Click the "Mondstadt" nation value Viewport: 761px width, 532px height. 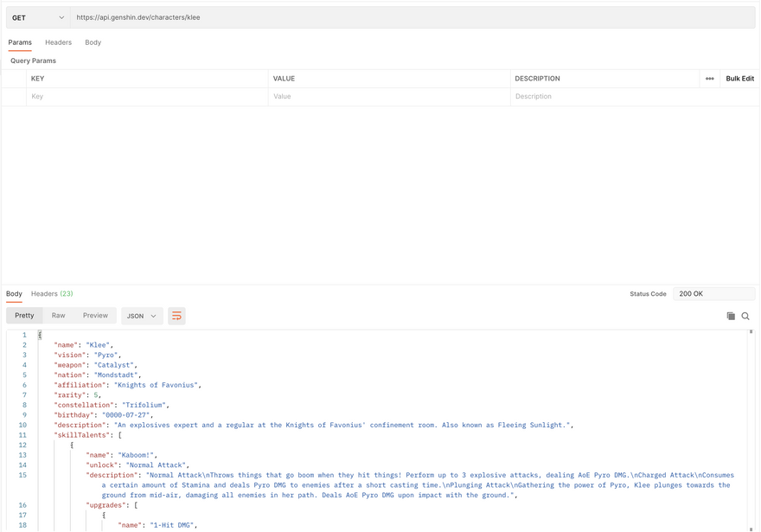116,375
